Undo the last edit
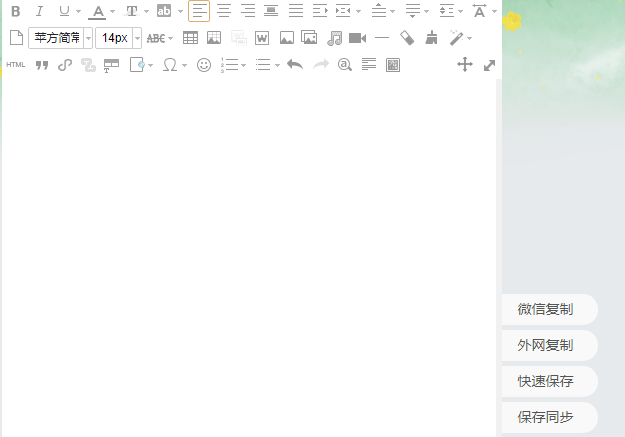This screenshot has width=625, height=437. coord(294,65)
